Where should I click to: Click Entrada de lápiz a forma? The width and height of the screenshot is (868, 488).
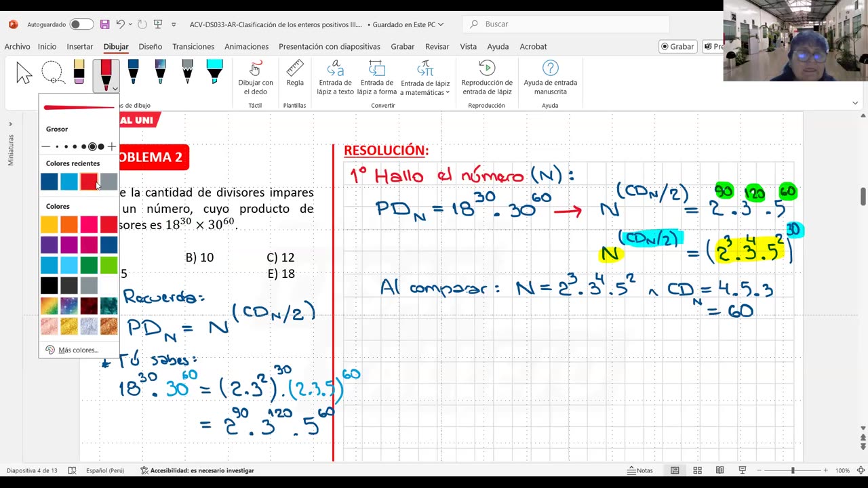click(x=376, y=77)
